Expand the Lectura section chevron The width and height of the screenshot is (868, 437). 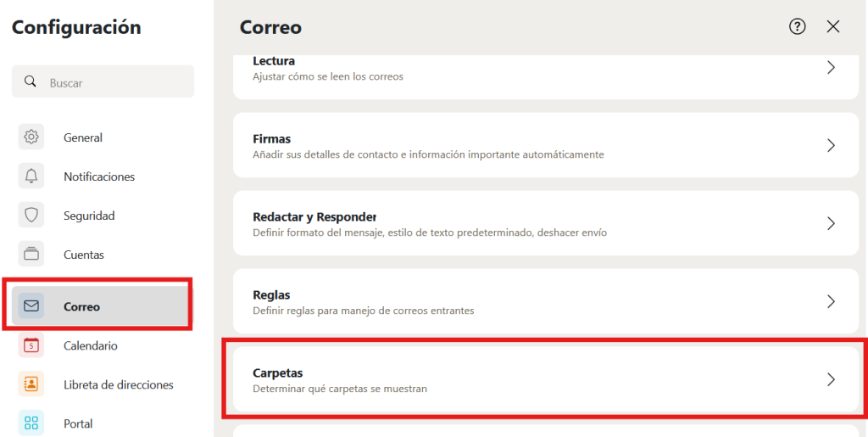coord(831,68)
